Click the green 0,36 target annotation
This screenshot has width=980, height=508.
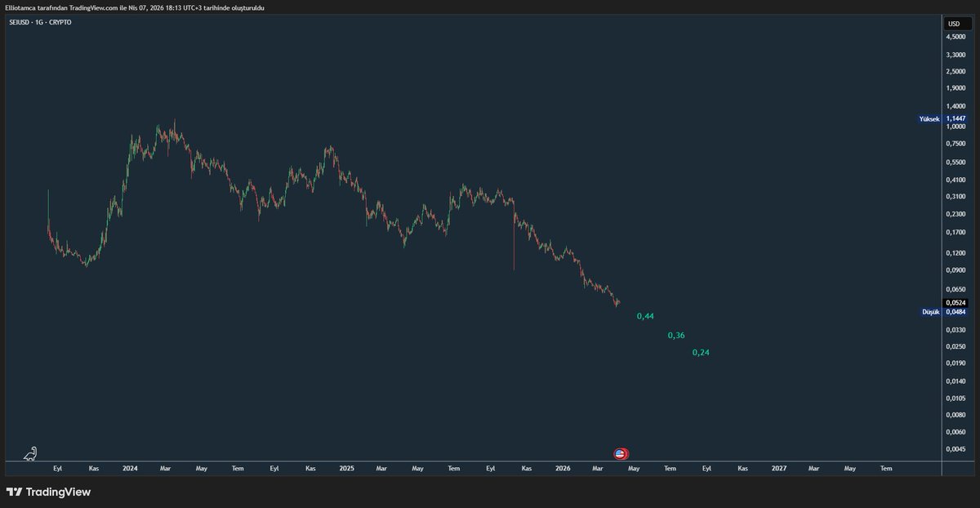pos(676,336)
